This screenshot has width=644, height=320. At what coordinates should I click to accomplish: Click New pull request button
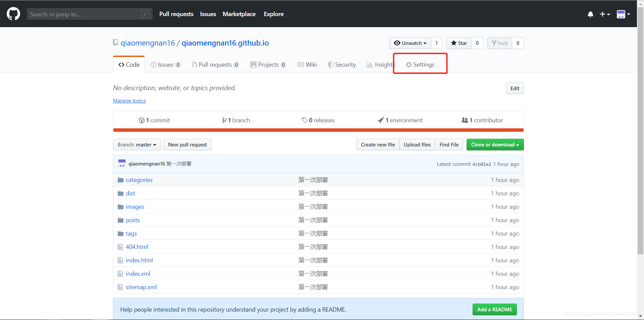click(187, 145)
